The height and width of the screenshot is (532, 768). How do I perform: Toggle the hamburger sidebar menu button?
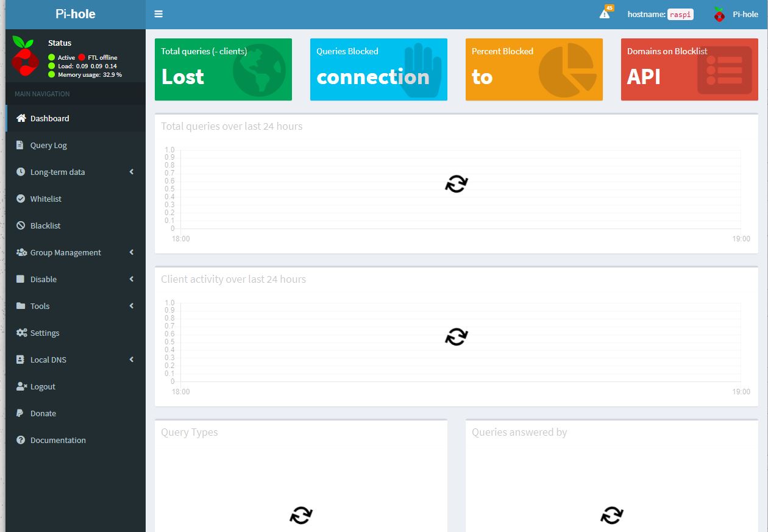(158, 14)
